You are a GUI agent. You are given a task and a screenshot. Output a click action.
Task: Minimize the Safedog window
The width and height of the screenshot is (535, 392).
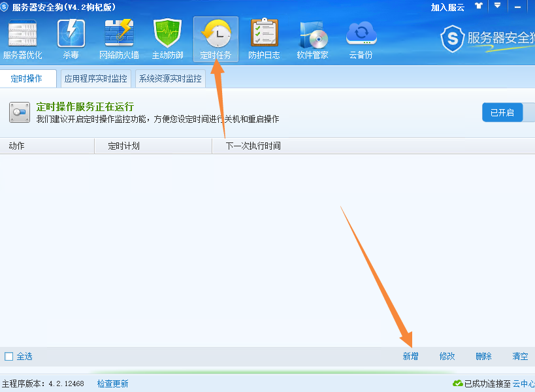[517, 7]
